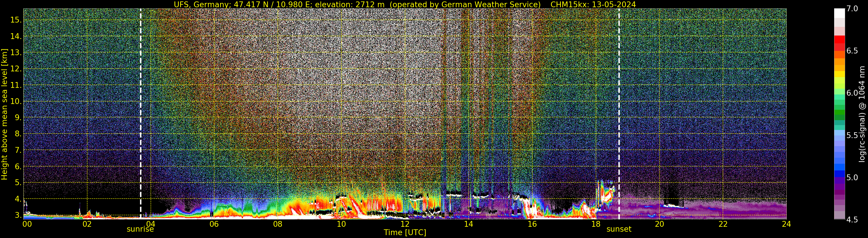868x238 pixels.
Task: Click the time axis tick "02"
Action: (87, 224)
